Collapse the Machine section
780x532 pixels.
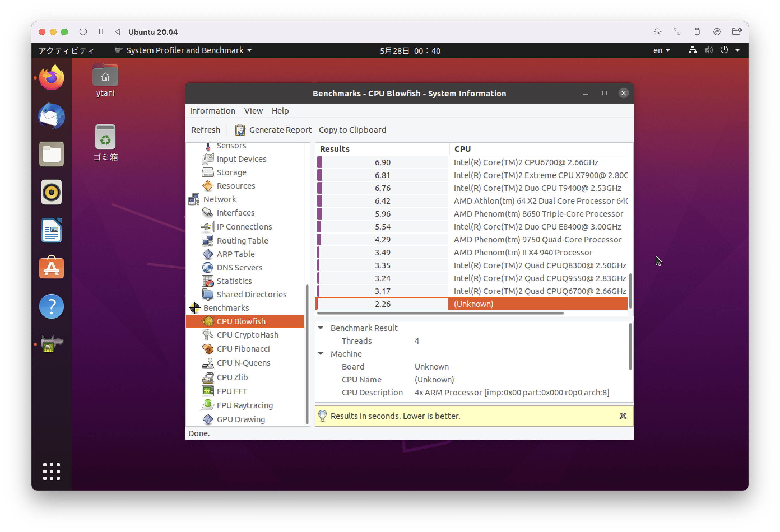pyautogui.click(x=321, y=354)
